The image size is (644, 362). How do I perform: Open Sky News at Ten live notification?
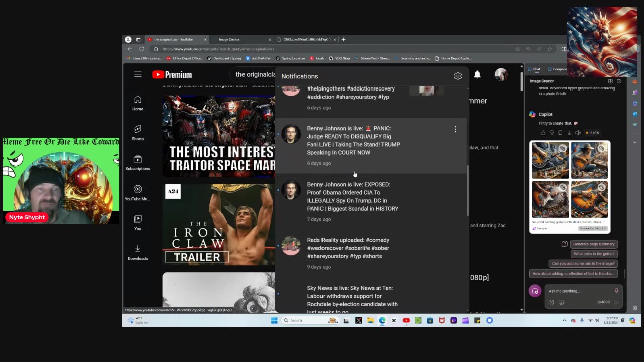click(371, 298)
